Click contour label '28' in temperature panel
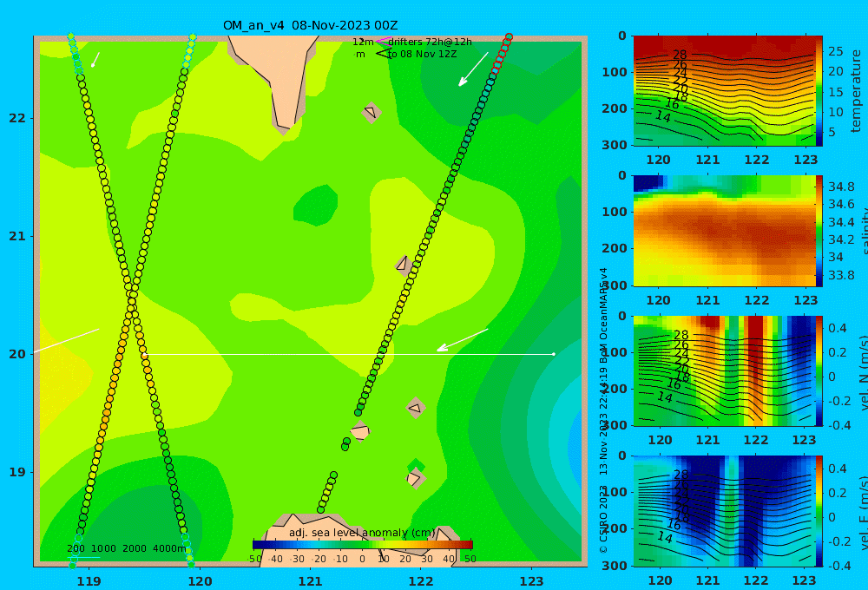This screenshot has width=868, height=590. pyautogui.click(x=680, y=55)
